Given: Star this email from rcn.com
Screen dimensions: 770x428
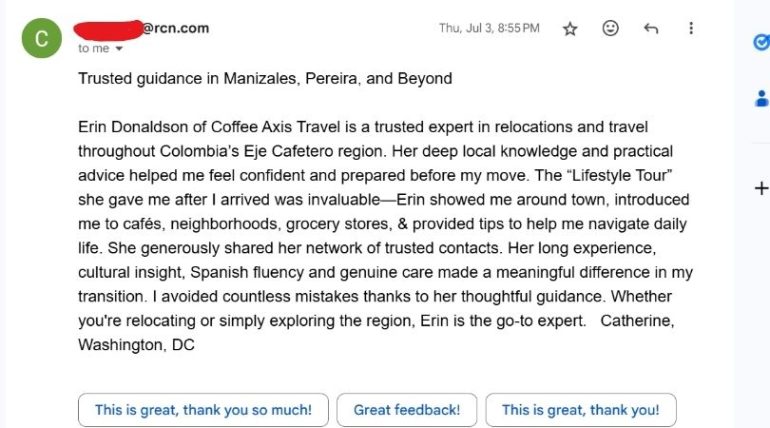Looking at the screenshot, I should (570, 29).
